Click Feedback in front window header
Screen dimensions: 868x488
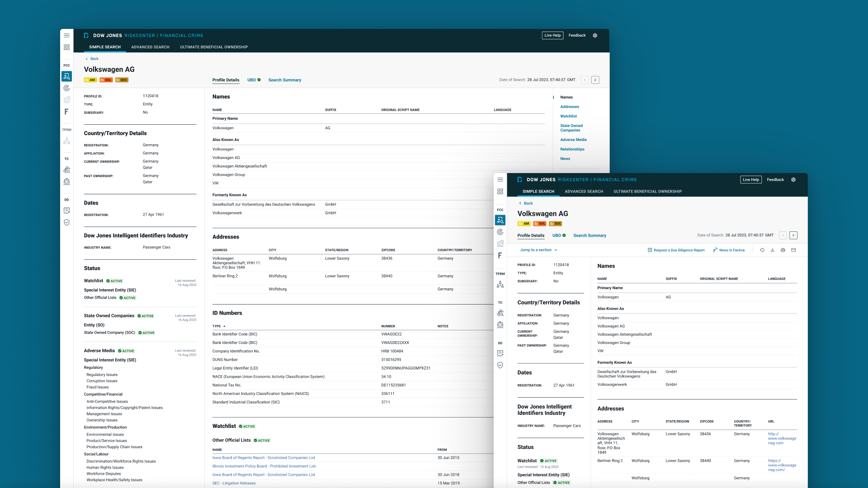(775, 179)
